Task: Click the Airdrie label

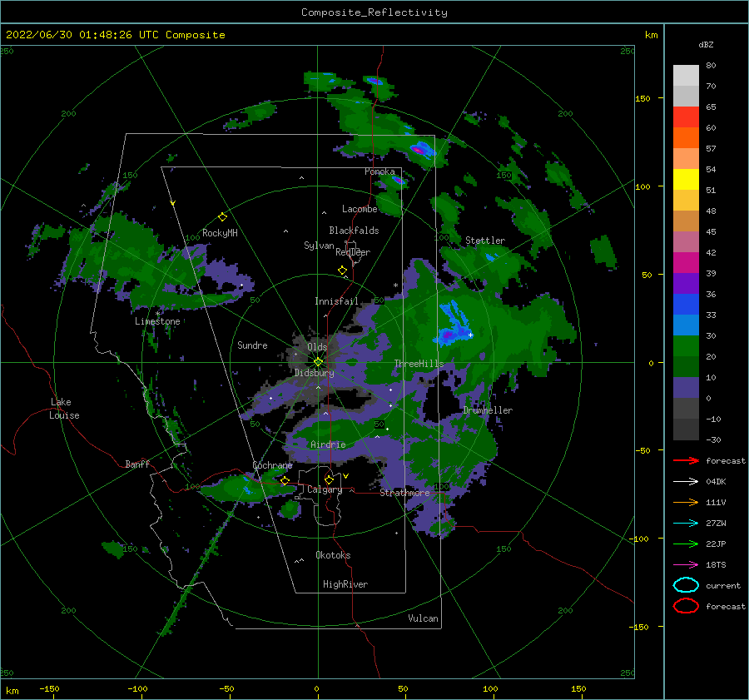Action: (328, 444)
